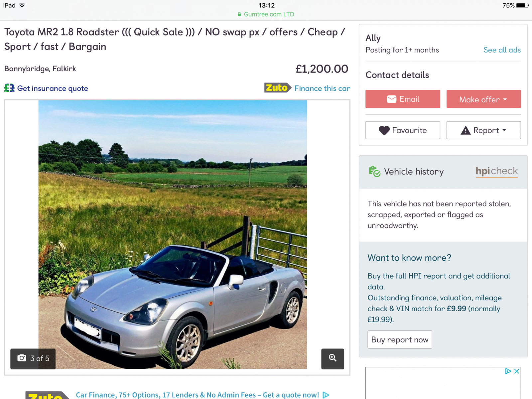
Task: Click the AdChoices triangle icon in advert
Action: point(508,371)
